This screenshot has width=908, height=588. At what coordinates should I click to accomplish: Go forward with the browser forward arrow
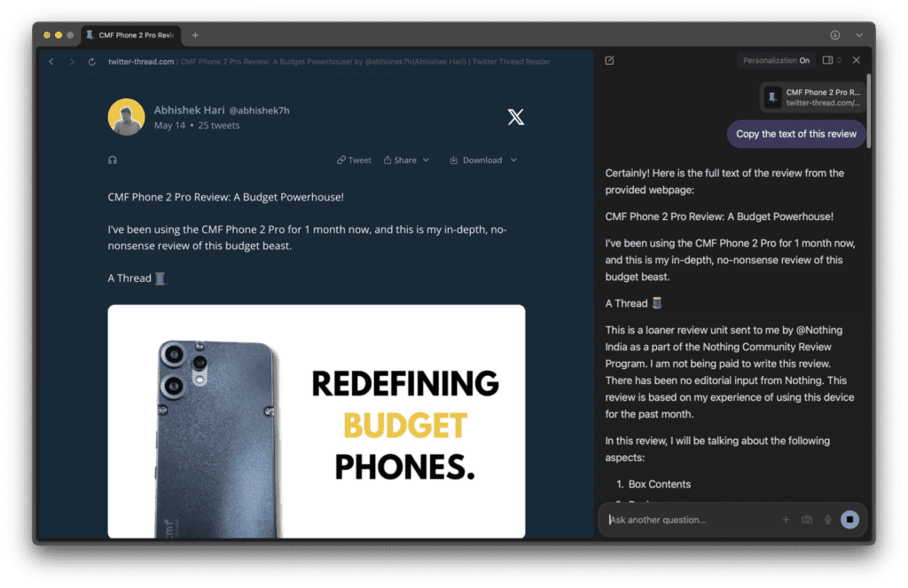72,61
